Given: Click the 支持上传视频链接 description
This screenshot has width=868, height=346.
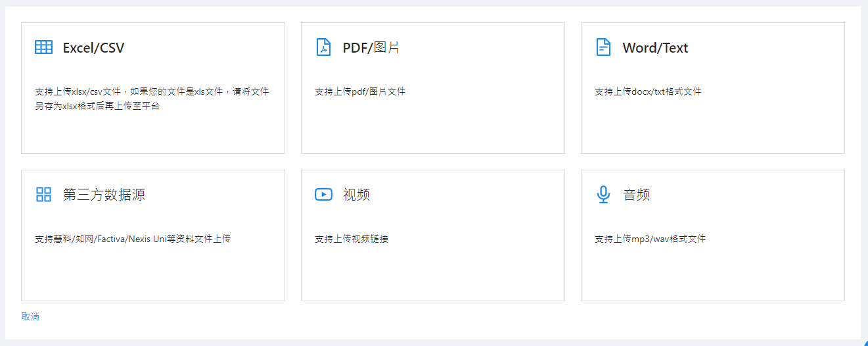Looking at the screenshot, I should (x=352, y=239).
